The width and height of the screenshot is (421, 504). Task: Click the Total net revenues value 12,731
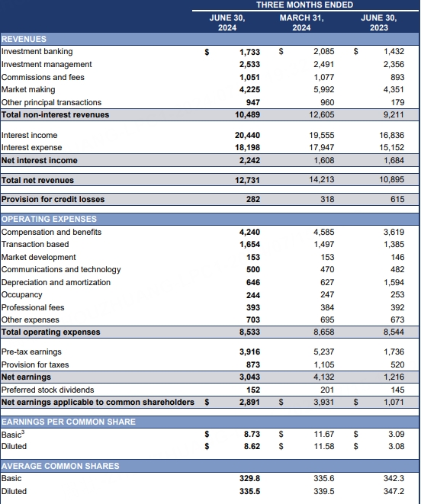tap(247, 180)
